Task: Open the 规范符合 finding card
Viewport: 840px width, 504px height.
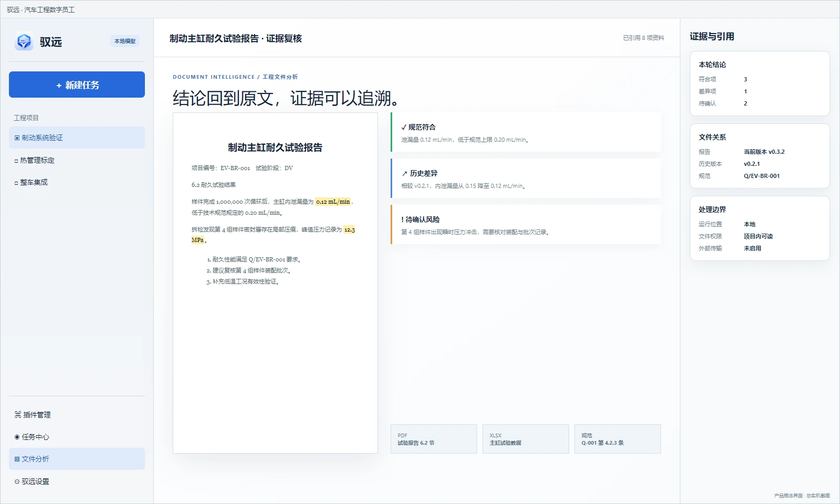Action: click(x=526, y=132)
